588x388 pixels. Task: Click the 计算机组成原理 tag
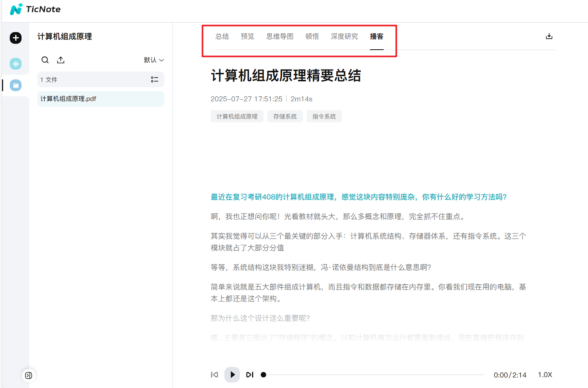coord(237,117)
